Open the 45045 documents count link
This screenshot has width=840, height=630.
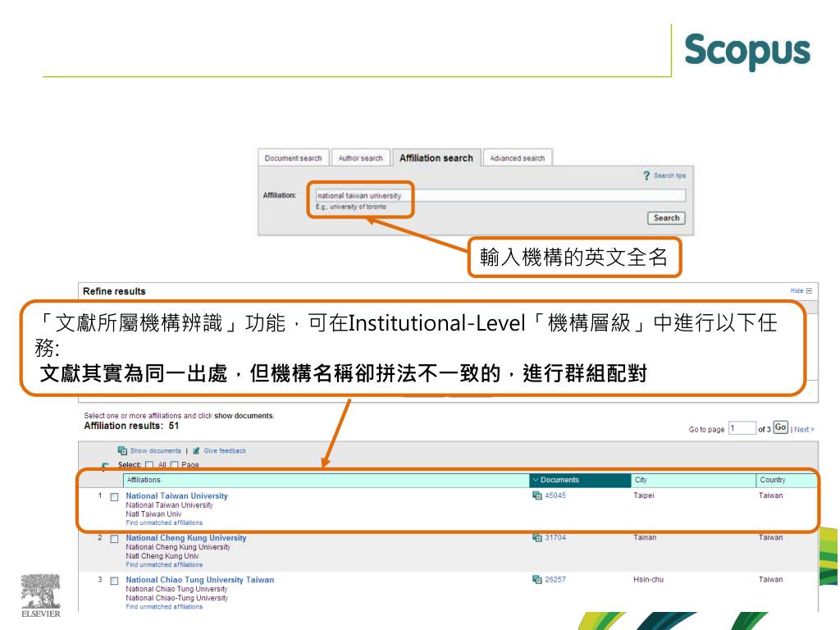[555, 495]
